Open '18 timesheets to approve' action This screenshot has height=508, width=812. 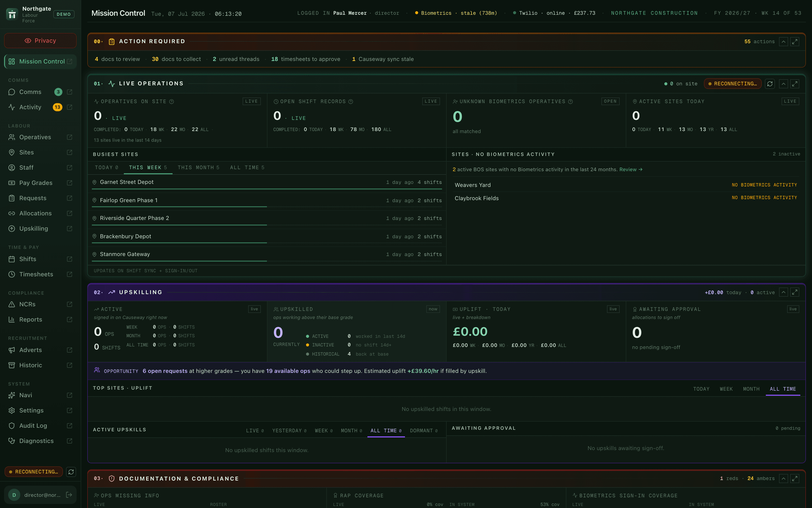(x=306, y=59)
